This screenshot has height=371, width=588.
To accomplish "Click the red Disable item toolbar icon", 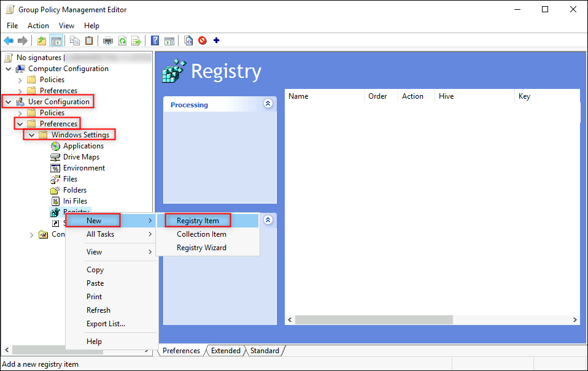I will click(203, 40).
